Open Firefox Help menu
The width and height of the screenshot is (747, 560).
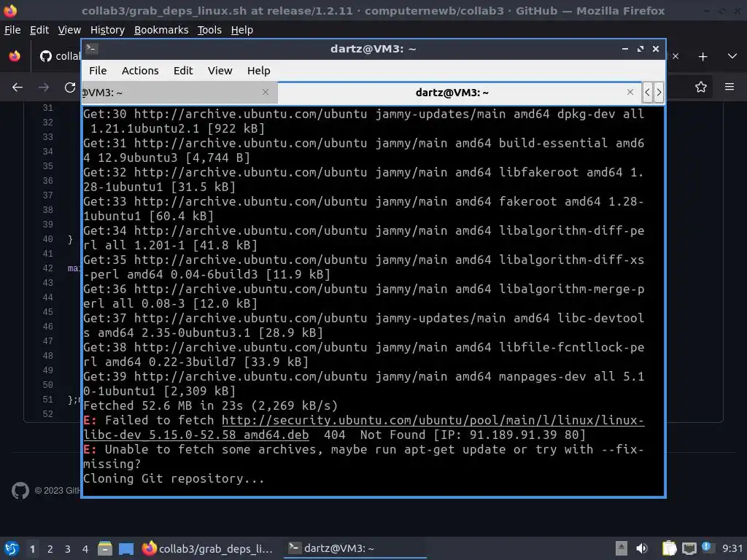(241, 30)
